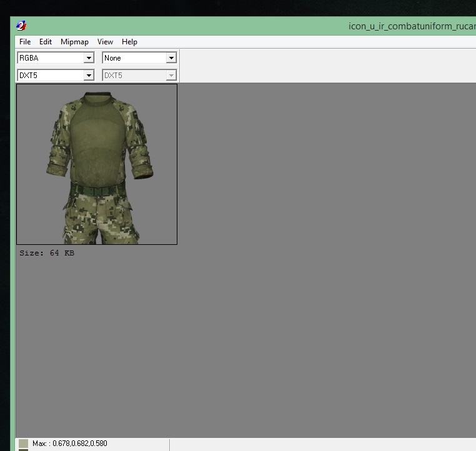
Task: Click the light Max color swatch
Action: tap(23, 443)
